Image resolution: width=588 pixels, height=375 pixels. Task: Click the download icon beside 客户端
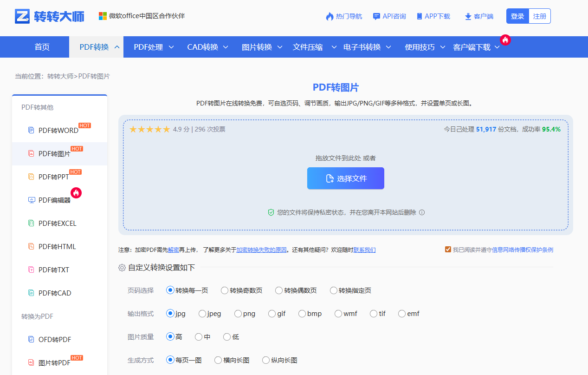tap(468, 17)
